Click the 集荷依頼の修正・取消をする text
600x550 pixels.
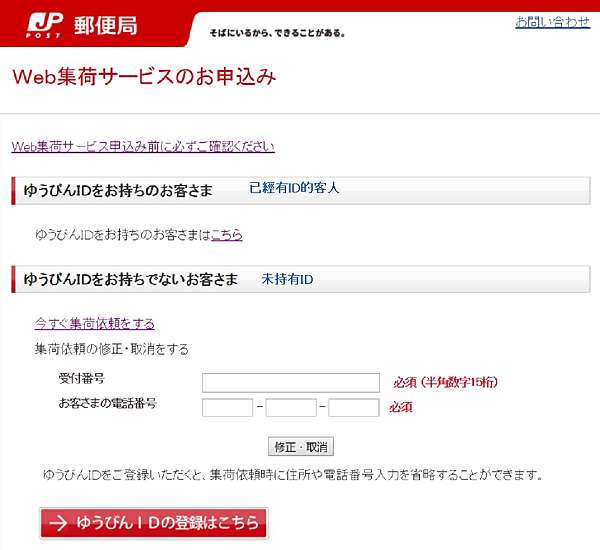coord(111,349)
